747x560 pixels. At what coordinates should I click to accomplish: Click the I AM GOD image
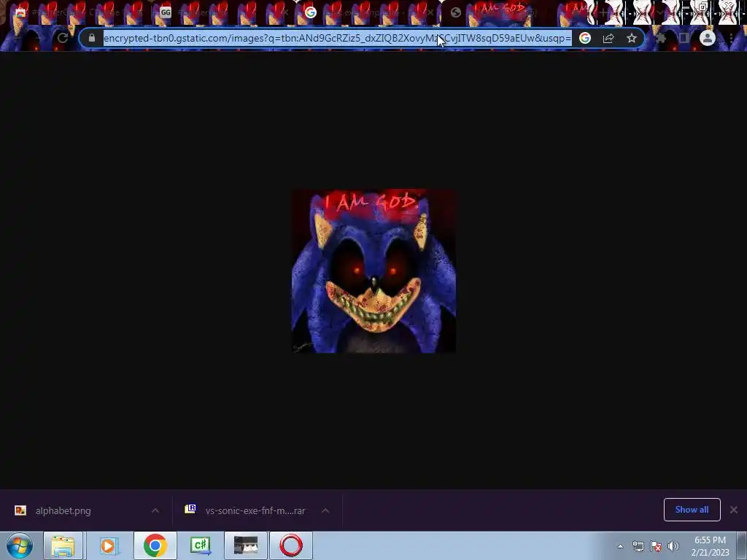(373, 271)
